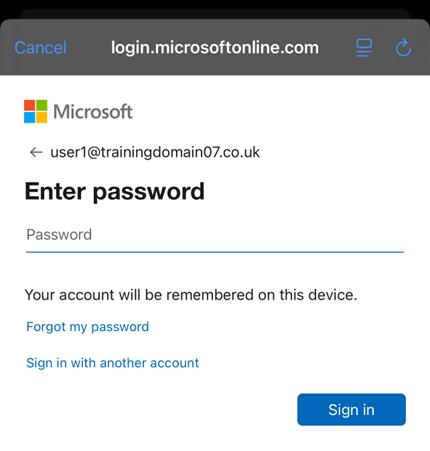Click the red square of Microsoft logo

(29, 105)
